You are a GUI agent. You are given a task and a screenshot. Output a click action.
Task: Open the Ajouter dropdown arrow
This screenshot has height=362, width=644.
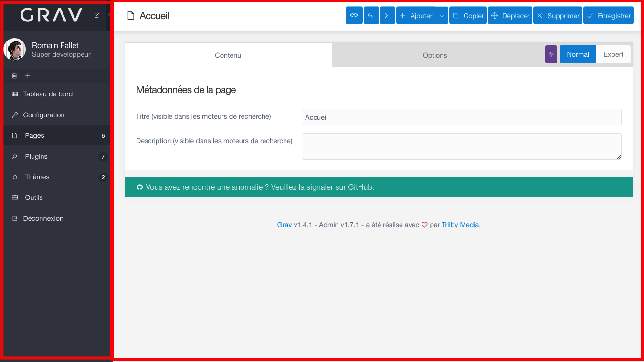(x=442, y=15)
